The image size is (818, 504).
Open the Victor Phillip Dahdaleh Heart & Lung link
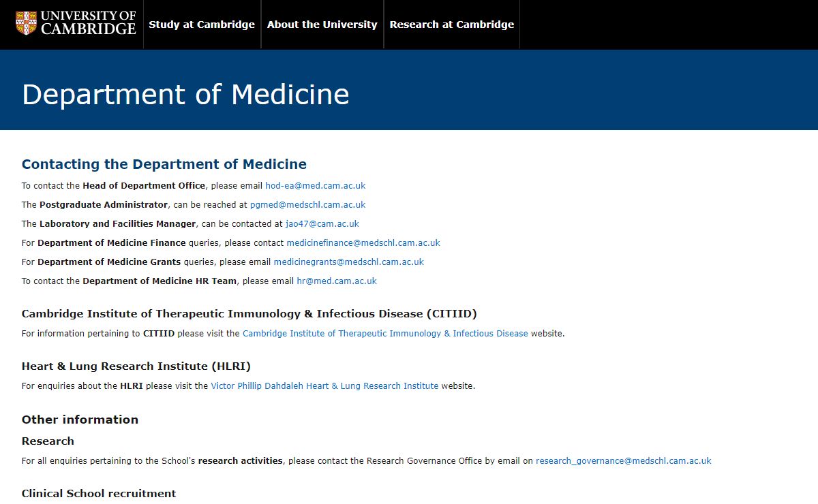pos(324,385)
